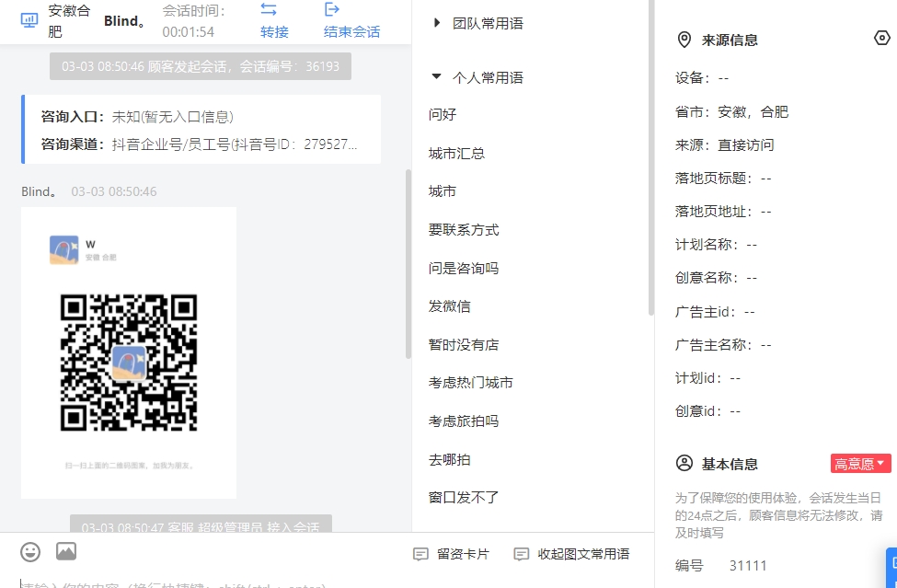
Task: Click the 留资卡片 button
Action: pyautogui.click(x=452, y=554)
